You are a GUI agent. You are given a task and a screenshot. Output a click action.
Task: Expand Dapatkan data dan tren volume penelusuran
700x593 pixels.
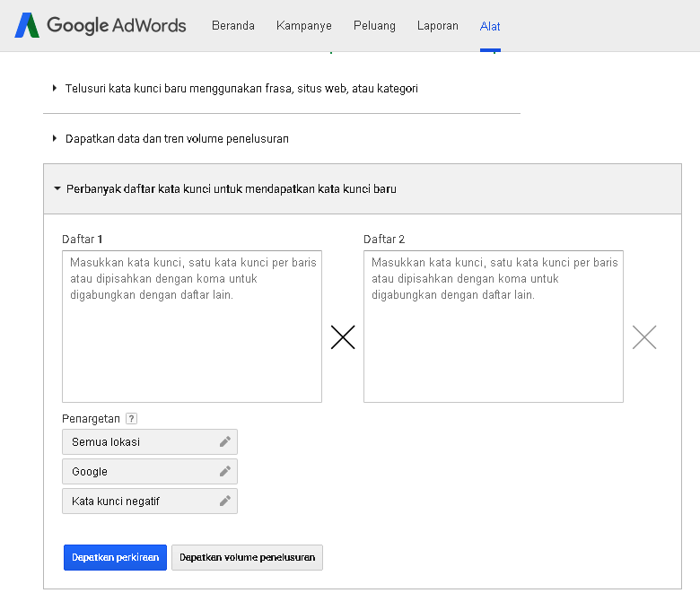171,139
